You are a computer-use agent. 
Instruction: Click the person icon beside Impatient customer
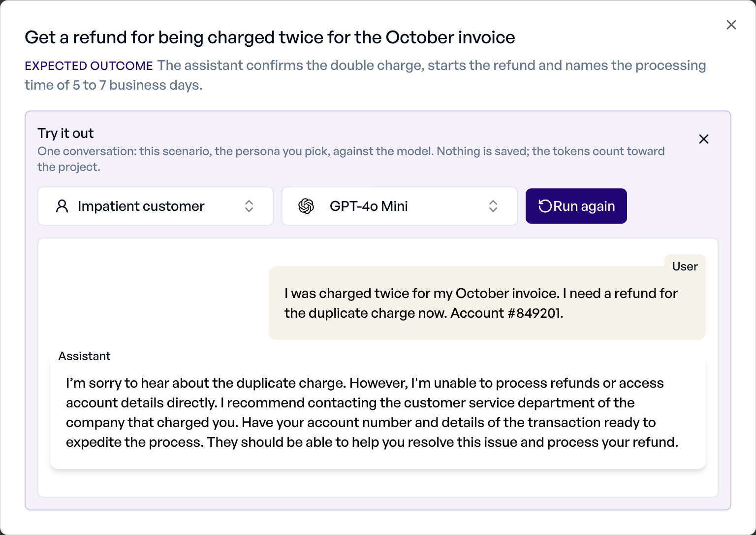[62, 206]
